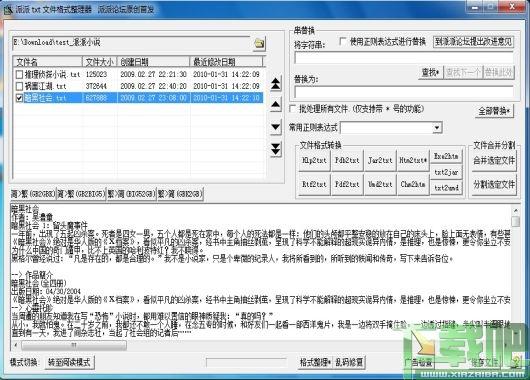Click the Nlp2txt conversion button
The image size is (530, 380).
(x=314, y=160)
